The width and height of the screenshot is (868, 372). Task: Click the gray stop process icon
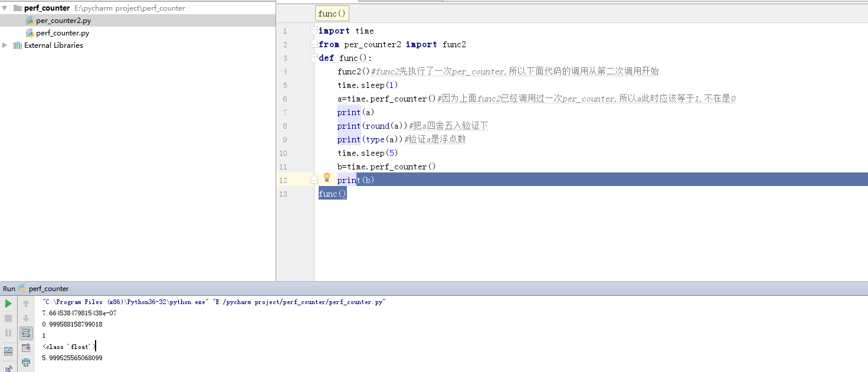pyautogui.click(x=8, y=318)
